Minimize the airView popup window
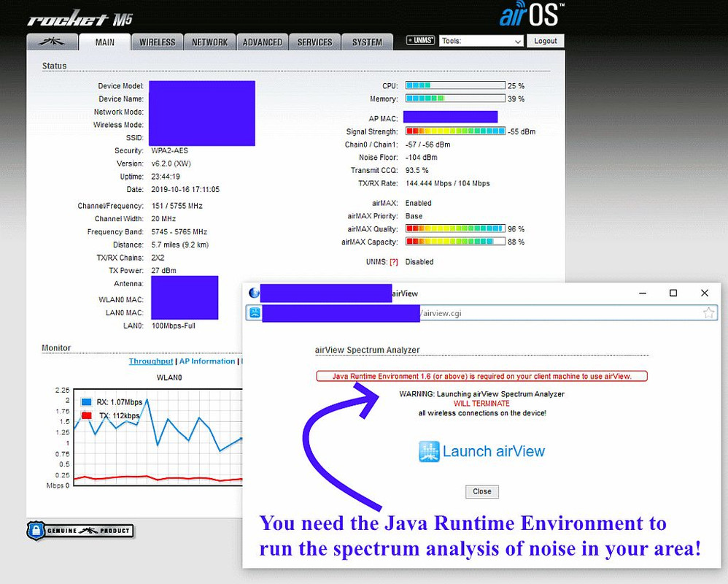 643,293
